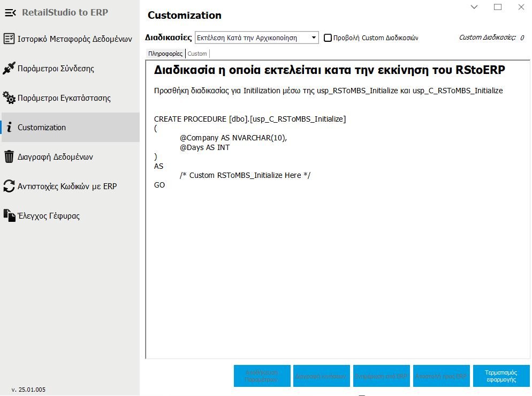Maximize the application window
The width and height of the screenshot is (532, 396).
coord(498,7)
